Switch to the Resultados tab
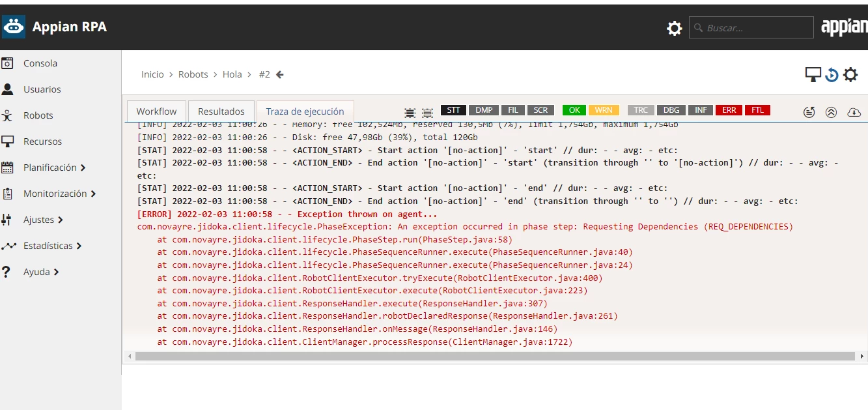Screen dimensions: 868x410 pyautogui.click(x=221, y=111)
